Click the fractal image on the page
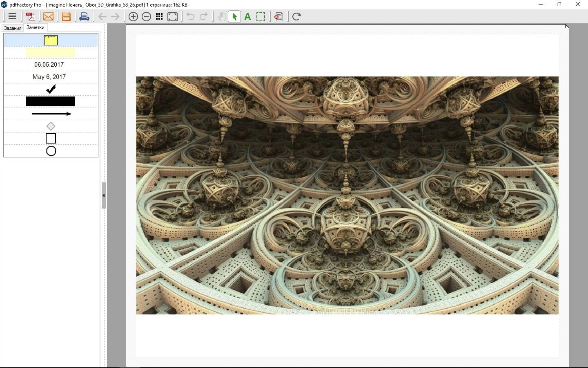 point(347,195)
